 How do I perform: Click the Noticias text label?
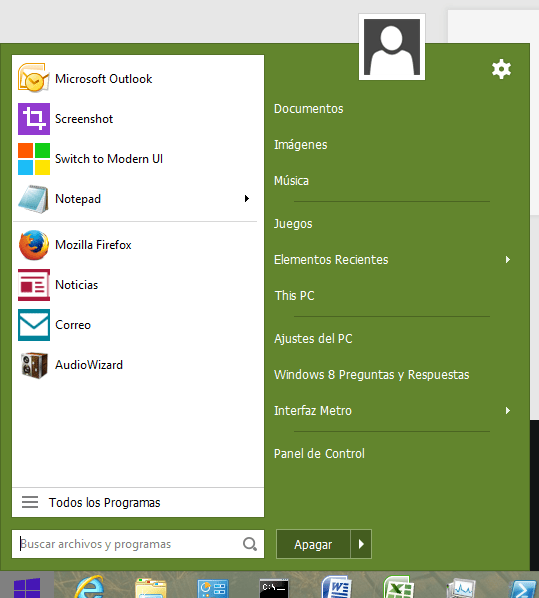click(77, 285)
